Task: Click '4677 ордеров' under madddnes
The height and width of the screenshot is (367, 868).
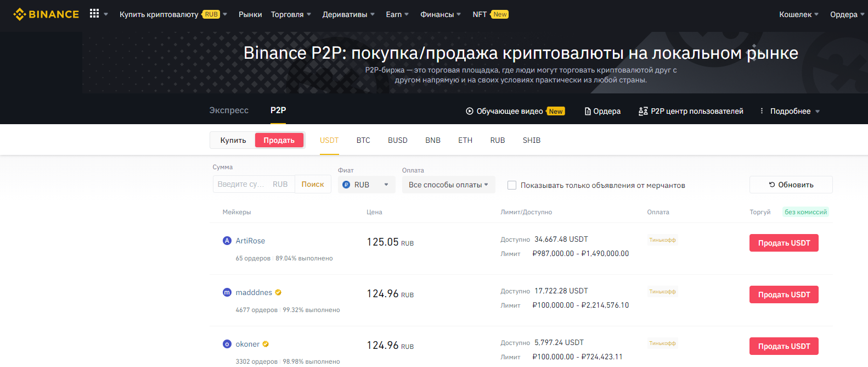Action: [x=257, y=310]
